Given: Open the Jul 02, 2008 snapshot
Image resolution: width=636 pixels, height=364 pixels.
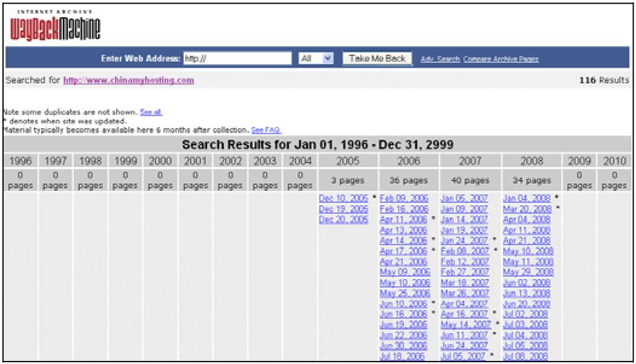Looking at the screenshot, I should point(525,314).
